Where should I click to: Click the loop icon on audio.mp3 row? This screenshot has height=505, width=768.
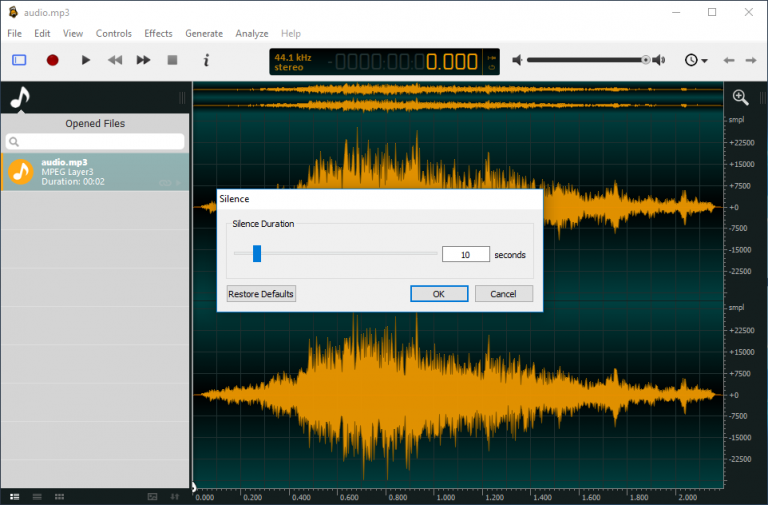point(165,183)
